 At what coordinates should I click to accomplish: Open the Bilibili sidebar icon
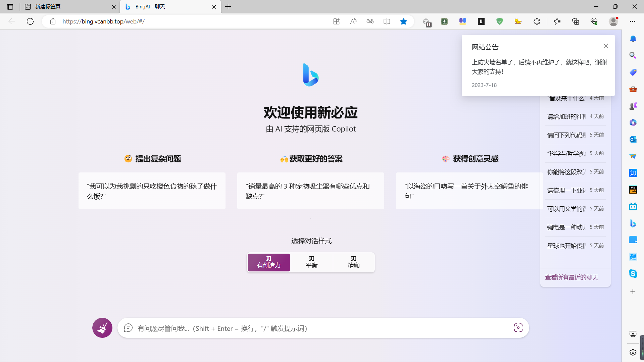pos(633,206)
